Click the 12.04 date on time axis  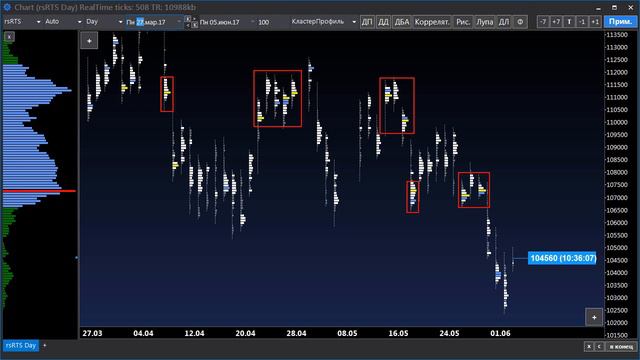coord(194,333)
